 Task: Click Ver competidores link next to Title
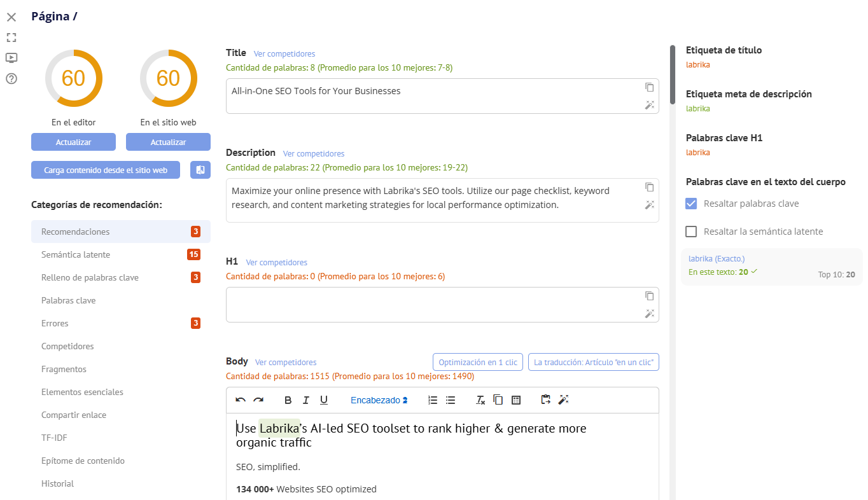tap(284, 54)
